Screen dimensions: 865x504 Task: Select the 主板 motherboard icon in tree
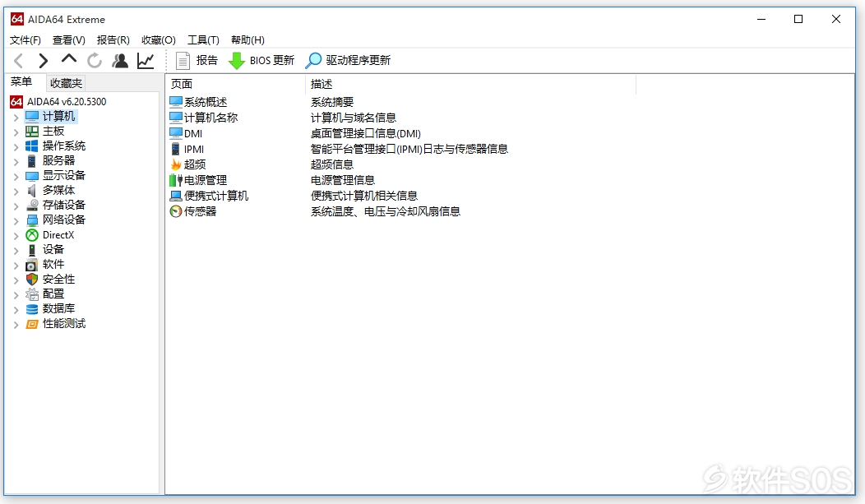pos(32,132)
